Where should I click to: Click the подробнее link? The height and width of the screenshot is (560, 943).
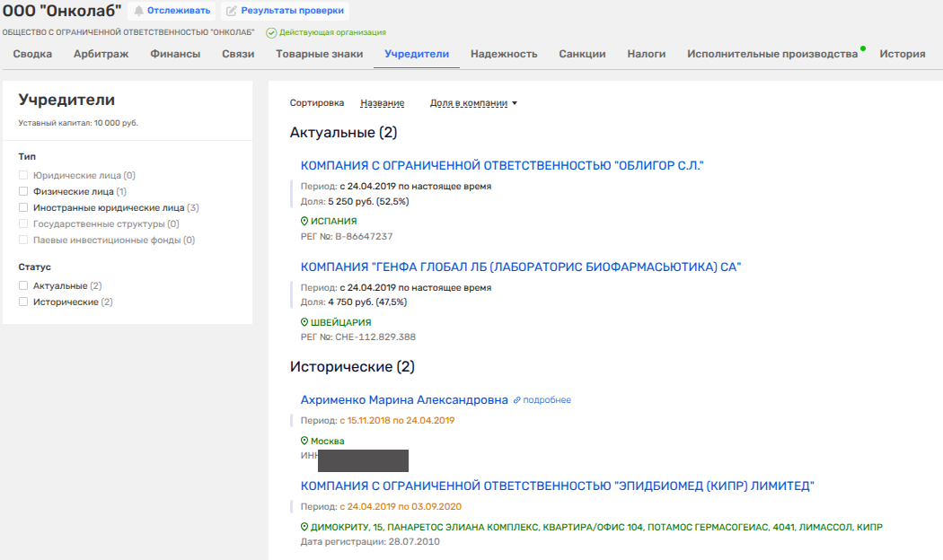[547, 400]
